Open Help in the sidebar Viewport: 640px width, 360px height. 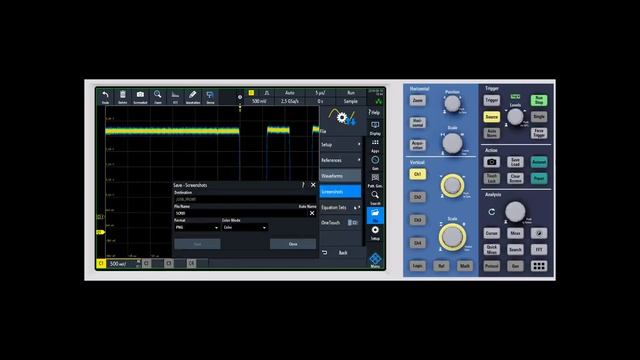point(375,112)
